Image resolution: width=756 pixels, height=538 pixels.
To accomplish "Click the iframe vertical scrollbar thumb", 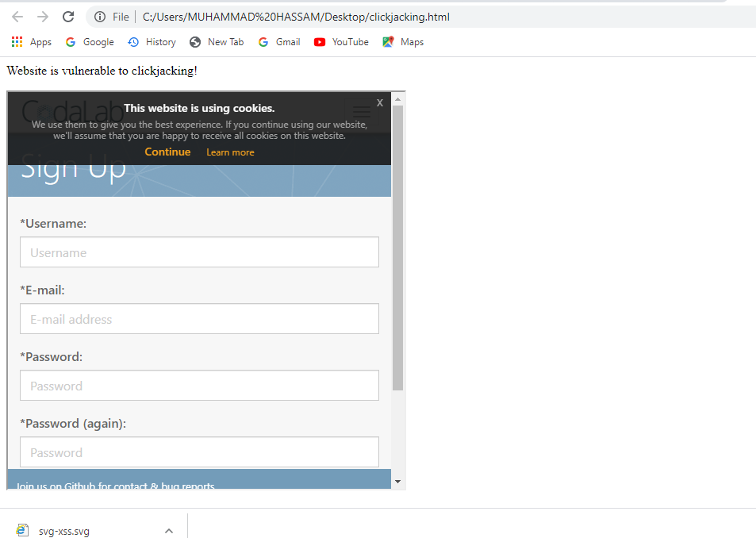I will point(397,248).
